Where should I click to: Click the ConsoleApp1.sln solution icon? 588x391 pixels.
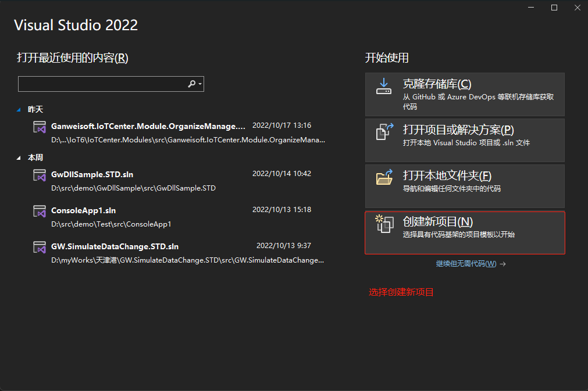[x=40, y=211]
